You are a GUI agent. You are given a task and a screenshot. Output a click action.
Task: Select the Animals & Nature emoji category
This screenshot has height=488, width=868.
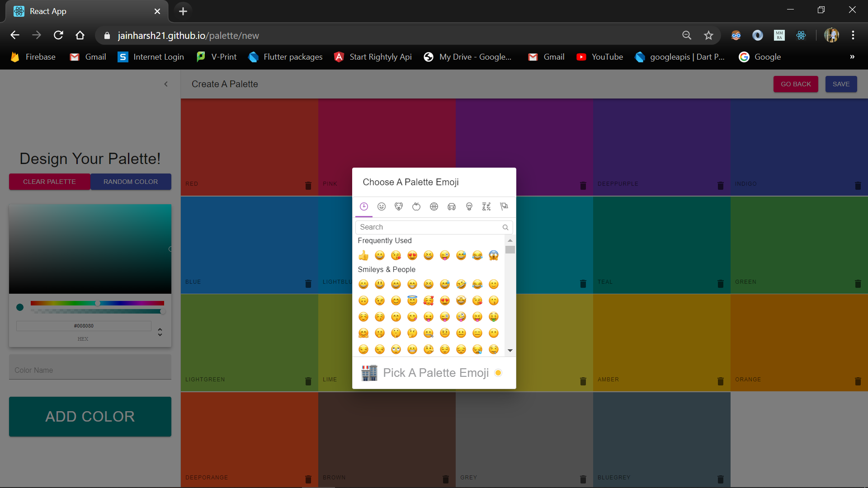[x=399, y=206]
